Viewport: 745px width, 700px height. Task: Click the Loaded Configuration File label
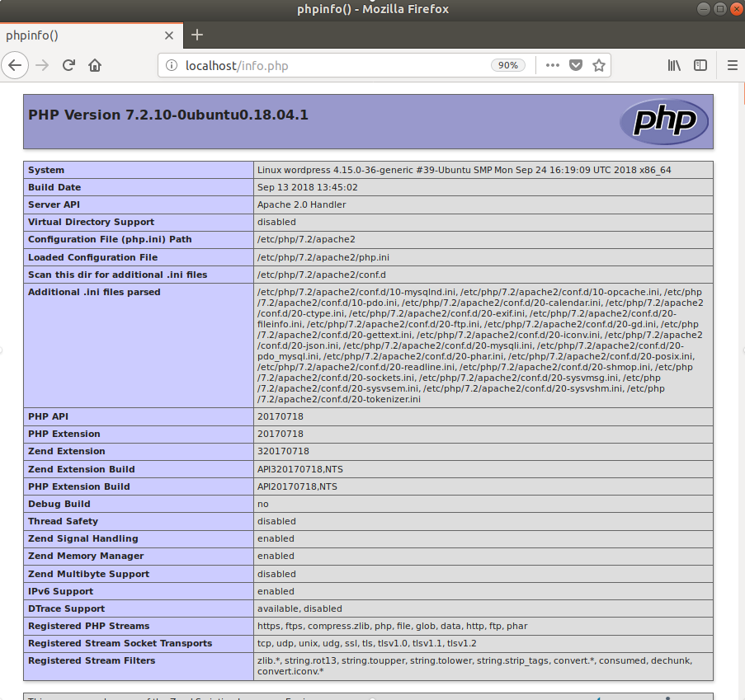[x=92, y=257]
